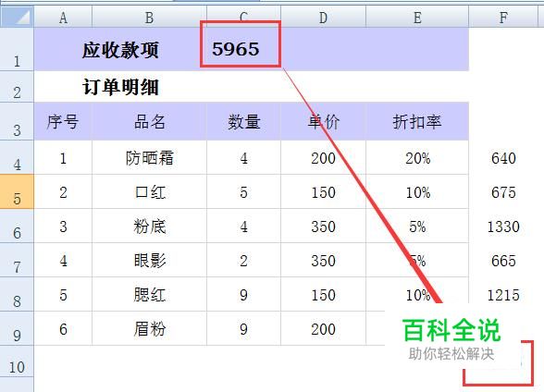The image size is (544, 392).
Task: Click the 单价 header cell
Action: point(323,121)
